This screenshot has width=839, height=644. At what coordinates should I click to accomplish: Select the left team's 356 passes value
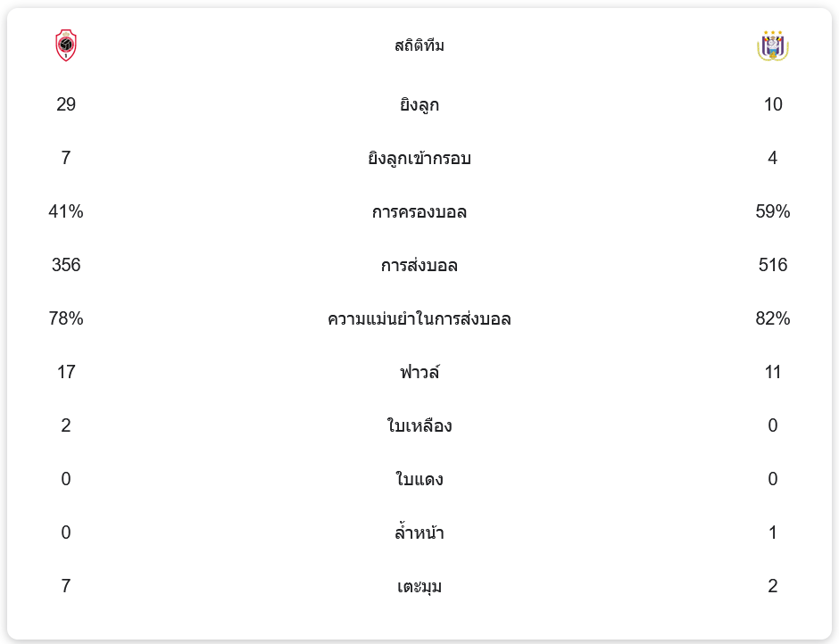click(66, 266)
